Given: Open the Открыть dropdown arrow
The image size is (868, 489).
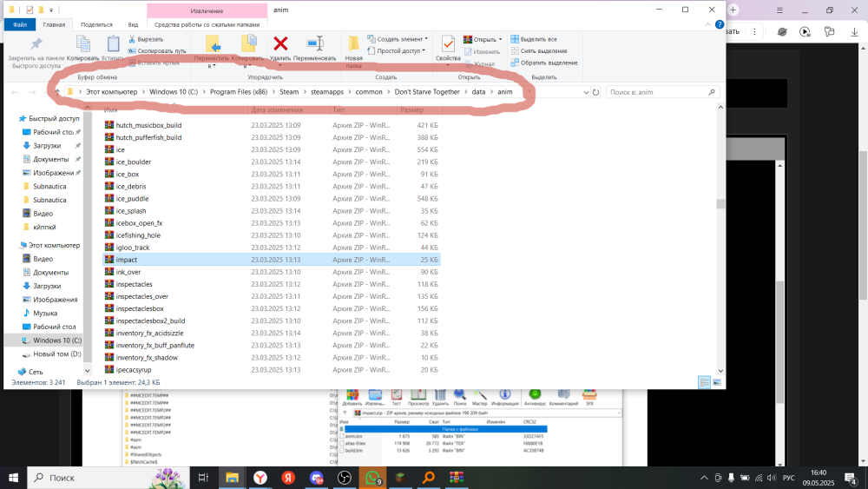Looking at the screenshot, I should tap(501, 39).
